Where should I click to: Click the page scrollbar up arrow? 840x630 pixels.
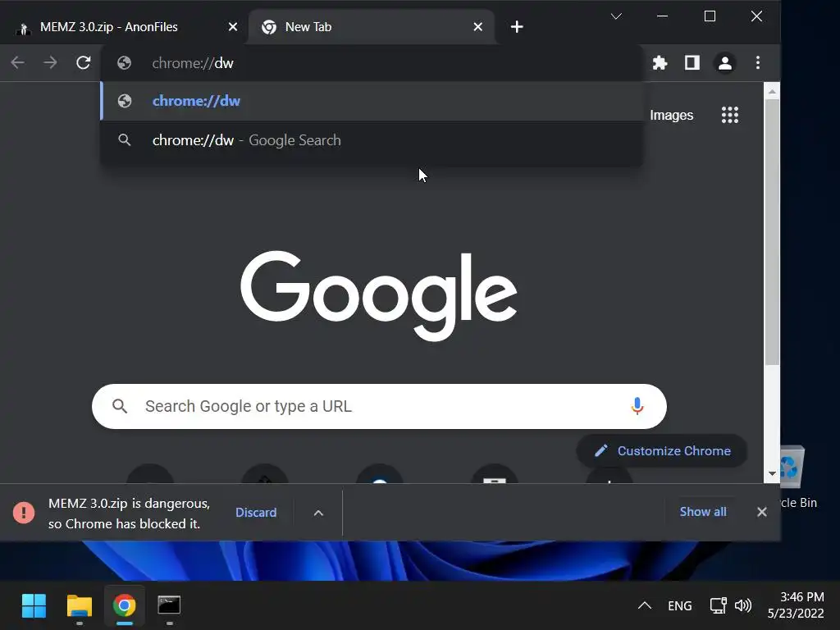point(772,92)
